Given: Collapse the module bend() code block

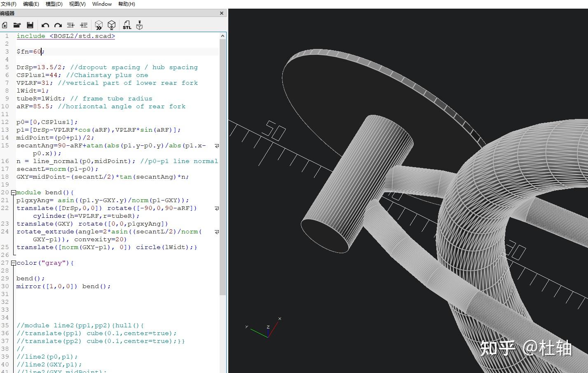Looking at the screenshot, I should pyautogui.click(x=14, y=192).
